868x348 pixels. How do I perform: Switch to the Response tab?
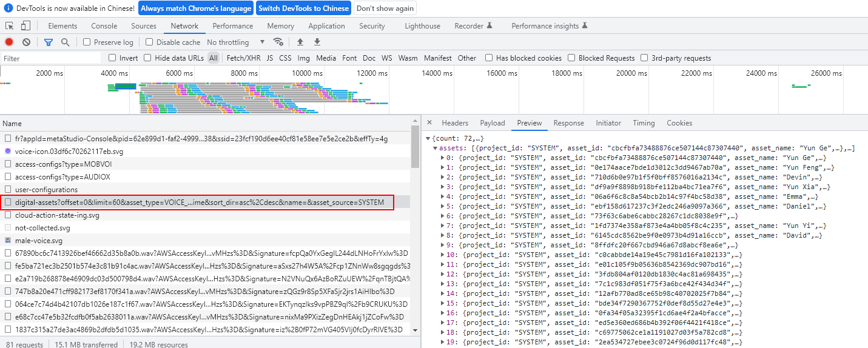click(x=568, y=122)
